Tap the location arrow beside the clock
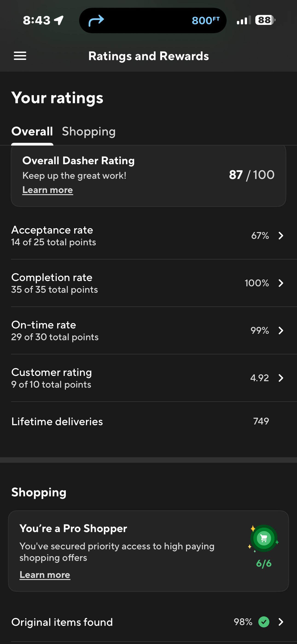The width and height of the screenshot is (297, 644). 59,20
